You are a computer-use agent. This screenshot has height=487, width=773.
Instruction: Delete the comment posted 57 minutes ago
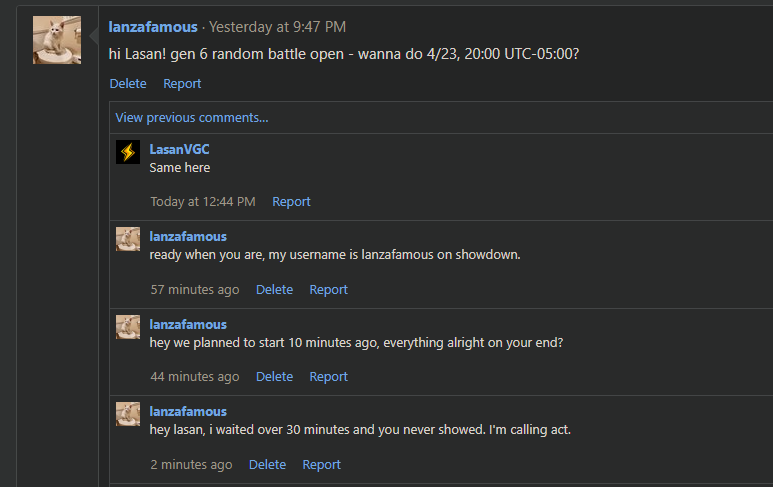274,290
